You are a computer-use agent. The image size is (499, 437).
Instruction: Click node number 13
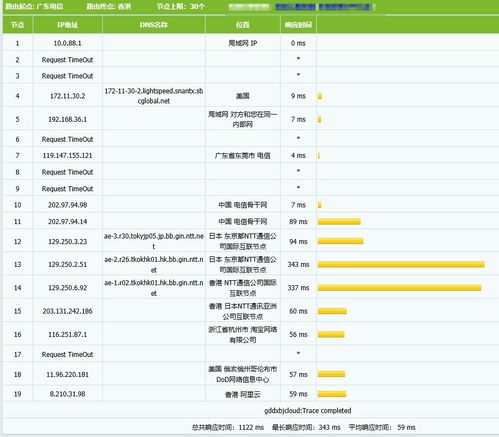(17, 265)
